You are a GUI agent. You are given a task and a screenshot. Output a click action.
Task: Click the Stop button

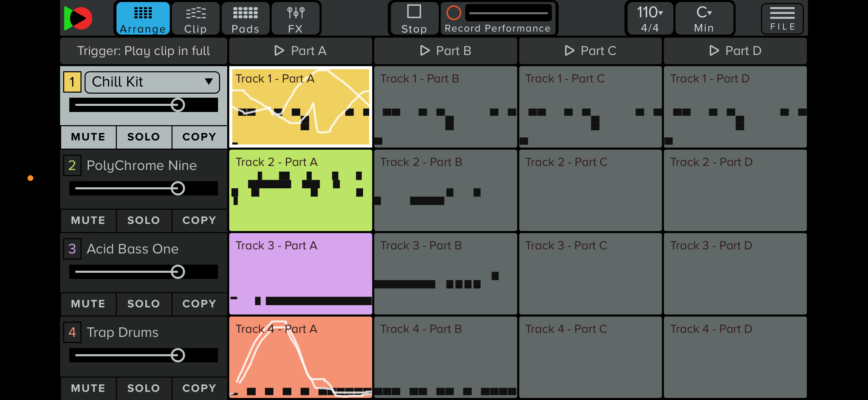coord(414,18)
